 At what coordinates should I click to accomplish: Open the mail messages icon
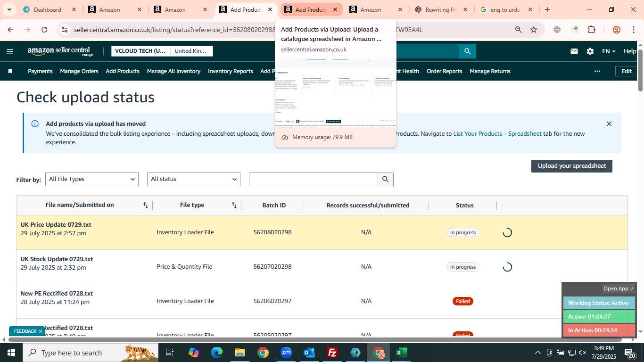574,51
